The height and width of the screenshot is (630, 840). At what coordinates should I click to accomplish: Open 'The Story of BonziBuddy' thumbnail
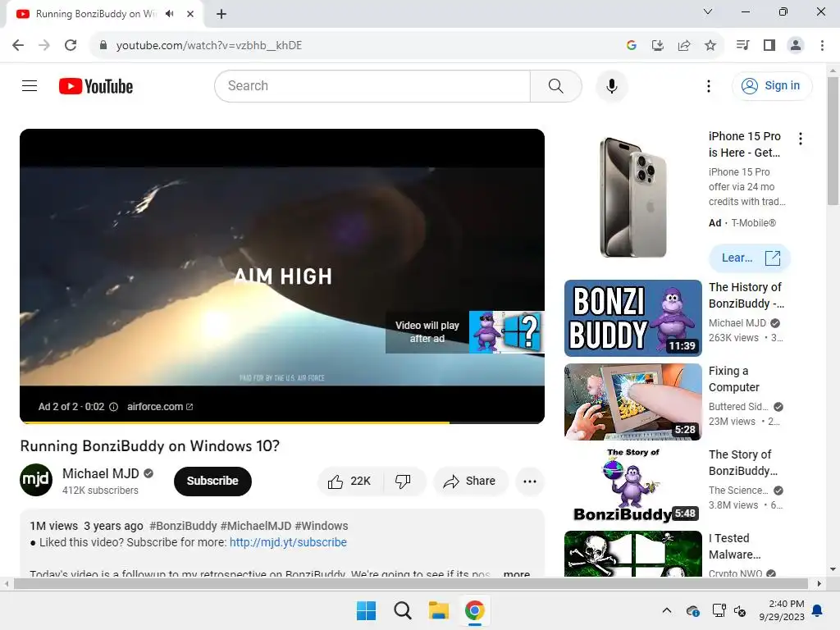click(632, 486)
